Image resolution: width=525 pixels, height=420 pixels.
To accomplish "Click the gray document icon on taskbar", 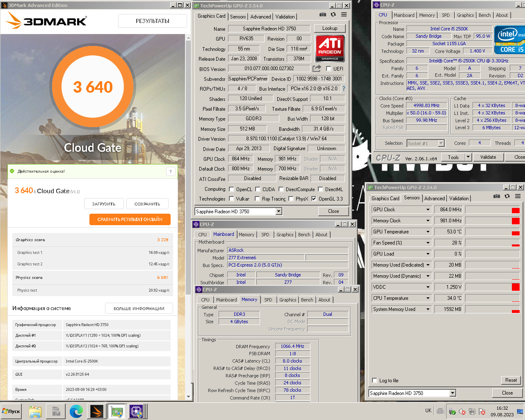I will coord(56,411).
